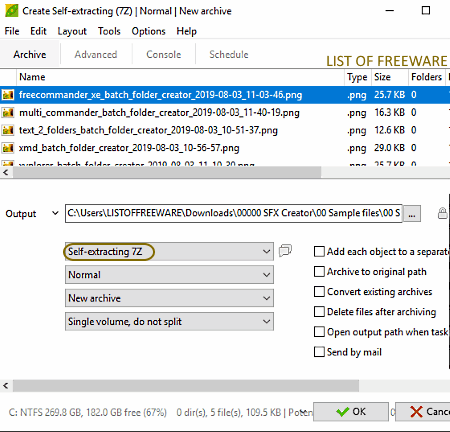Viewport: 450px width, 432px height.
Task: Open the Self-extracting 7Z format dropdown
Action: click(x=169, y=251)
